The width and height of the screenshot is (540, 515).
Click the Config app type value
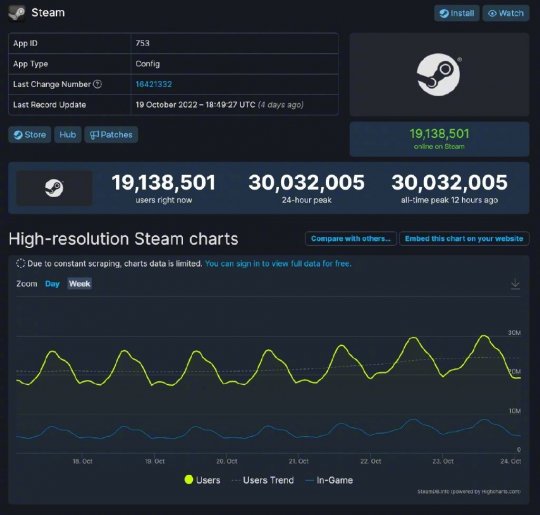(147, 64)
